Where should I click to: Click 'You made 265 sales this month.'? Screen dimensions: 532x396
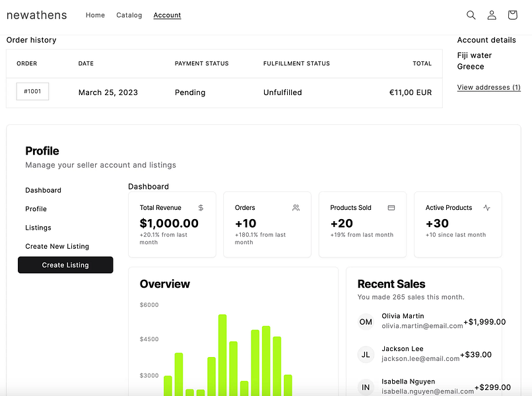411,297
